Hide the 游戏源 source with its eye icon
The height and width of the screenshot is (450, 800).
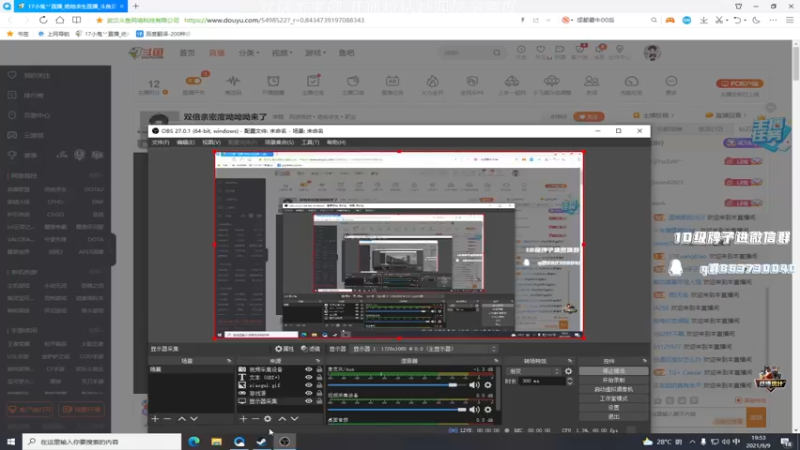point(308,393)
